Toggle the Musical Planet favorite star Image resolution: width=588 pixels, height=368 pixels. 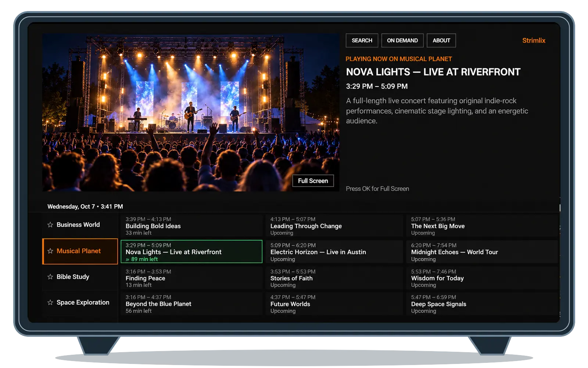pos(50,251)
